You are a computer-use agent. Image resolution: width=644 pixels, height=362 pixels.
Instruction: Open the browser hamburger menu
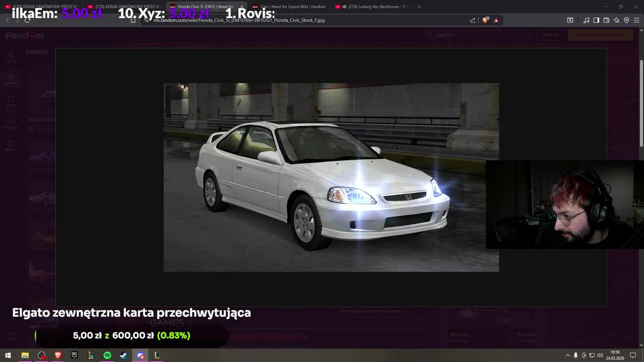pos(636,20)
